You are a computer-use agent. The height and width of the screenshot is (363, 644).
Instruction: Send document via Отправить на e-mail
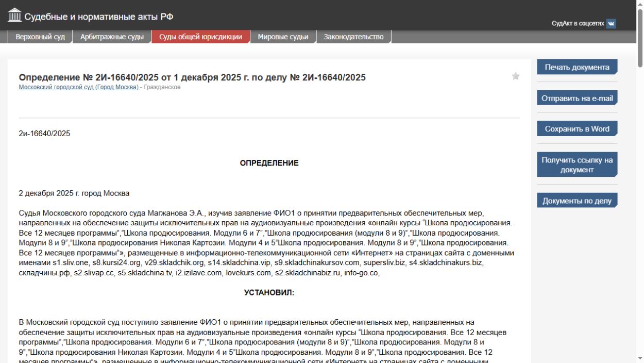click(x=577, y=98)
